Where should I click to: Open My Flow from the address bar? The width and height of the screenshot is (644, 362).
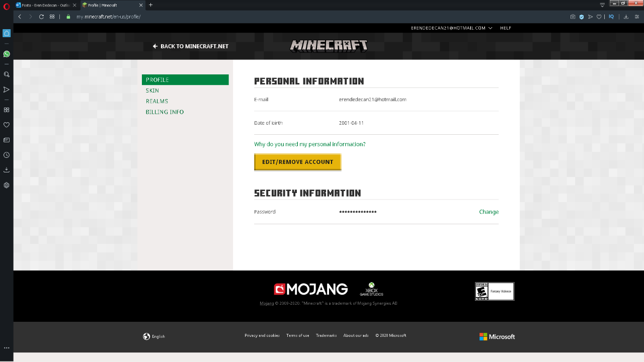coord(591,17)
